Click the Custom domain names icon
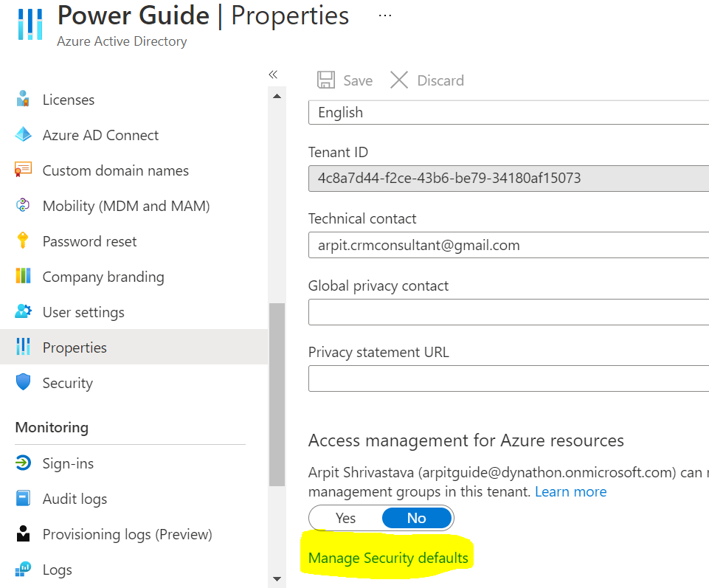Viewport: 709px width, 588px height. (x=23, y=170)
